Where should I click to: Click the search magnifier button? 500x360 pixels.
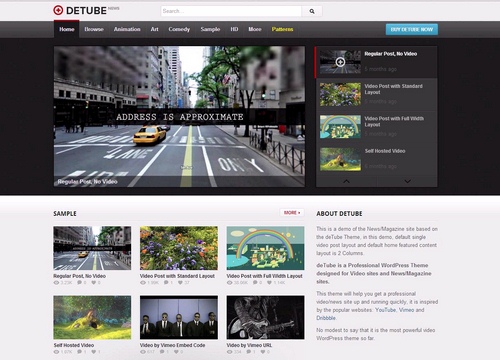click(312, 11)
